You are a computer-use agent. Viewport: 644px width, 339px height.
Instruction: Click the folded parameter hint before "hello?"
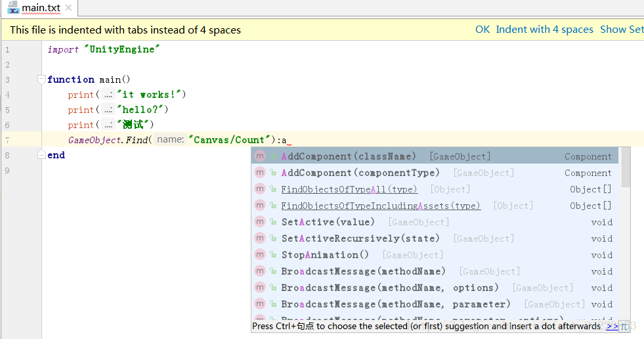108,110
